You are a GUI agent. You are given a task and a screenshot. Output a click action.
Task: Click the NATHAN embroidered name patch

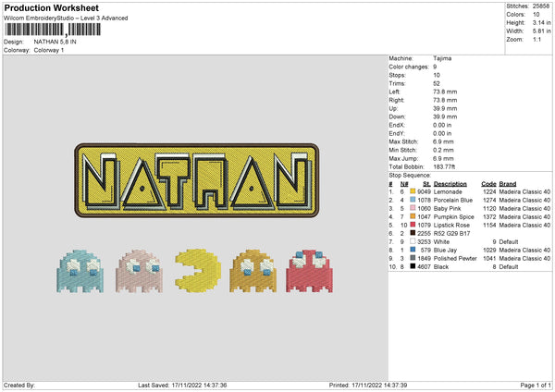tap(197, 180)
